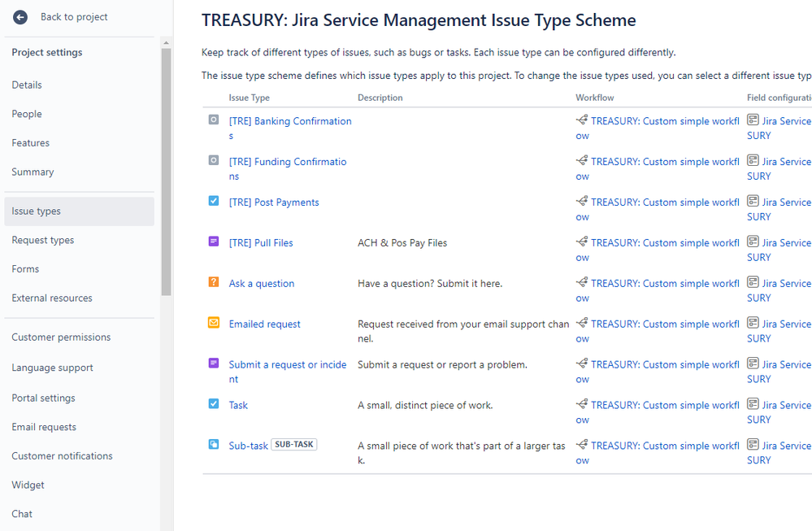This screenshot has width=812, height=531.
Task: Click field configuration icon in Banking Confirmations row
Action: click(x=753, y=120)
